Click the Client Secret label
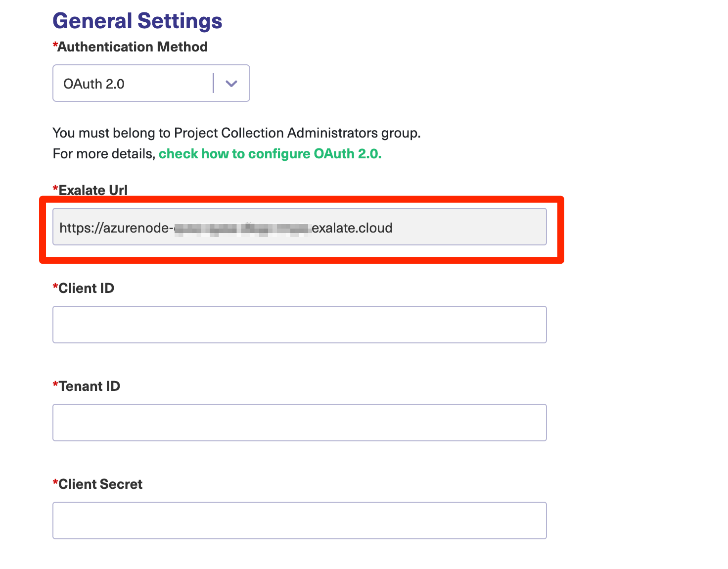Image resolution: width=728 pixels, height=569 pixels. 100,484
